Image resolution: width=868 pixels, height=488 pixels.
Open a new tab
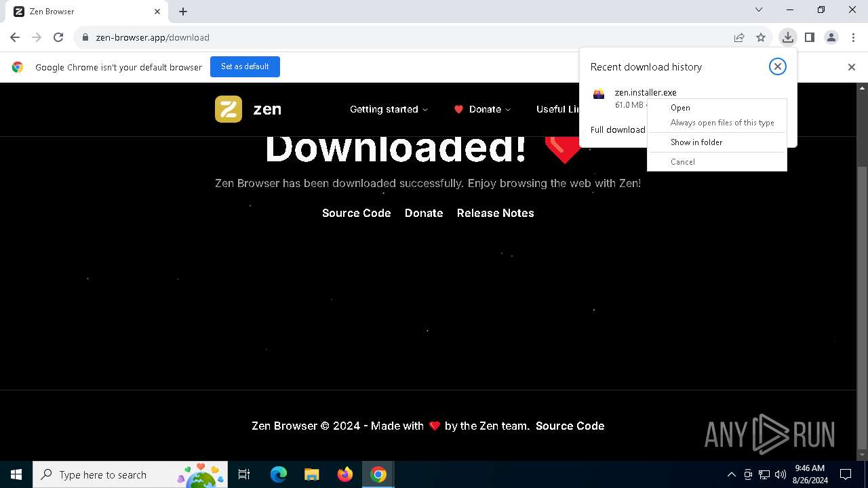coord(183,12)
